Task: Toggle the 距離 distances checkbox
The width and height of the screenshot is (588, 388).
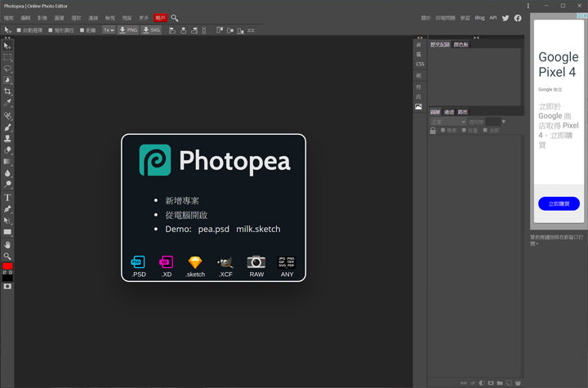Action: (82, 30)
